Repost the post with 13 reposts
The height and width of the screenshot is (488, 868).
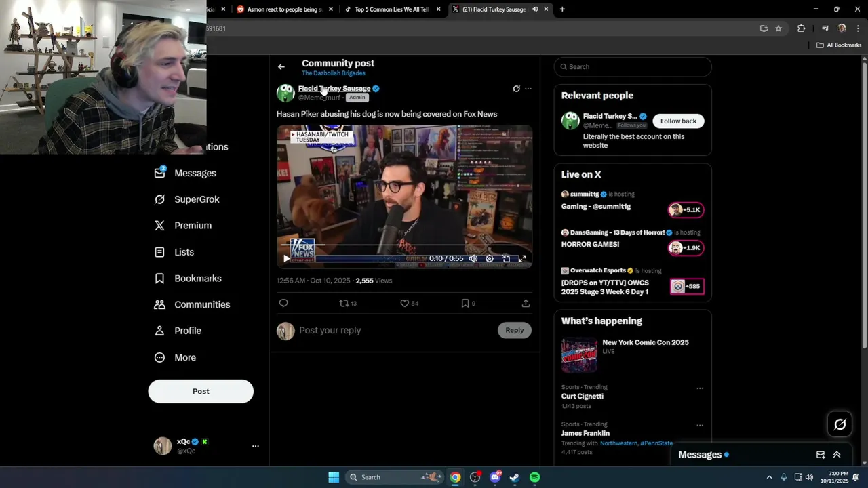(x=348, y=303)
